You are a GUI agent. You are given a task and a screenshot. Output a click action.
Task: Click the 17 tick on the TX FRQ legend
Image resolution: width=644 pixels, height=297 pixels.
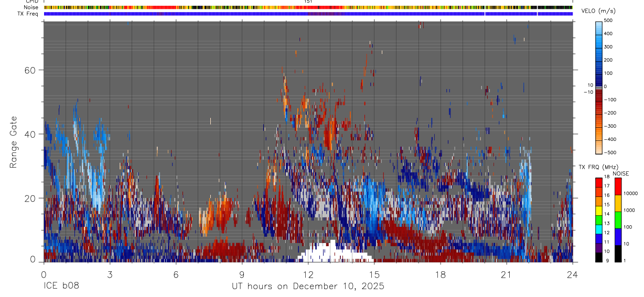click(607, 186)
